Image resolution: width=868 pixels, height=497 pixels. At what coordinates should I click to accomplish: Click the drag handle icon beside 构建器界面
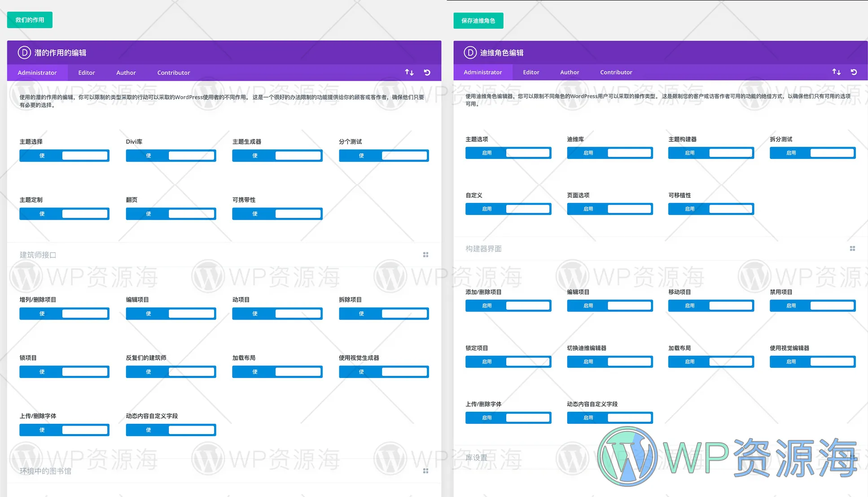852,248
